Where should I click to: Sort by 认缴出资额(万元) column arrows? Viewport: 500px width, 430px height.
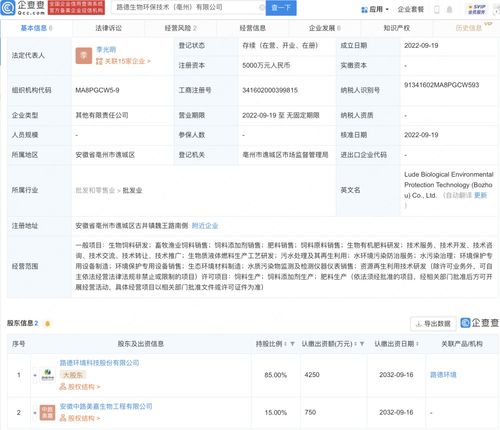coord(355,344)
